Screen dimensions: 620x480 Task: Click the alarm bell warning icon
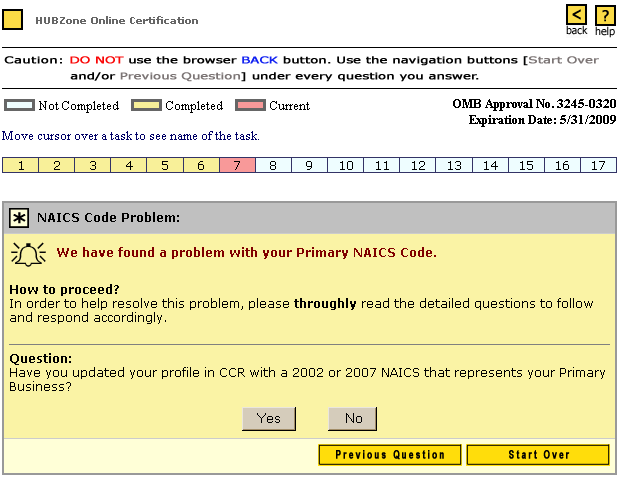pyautogui.click(x=29, y=253)
